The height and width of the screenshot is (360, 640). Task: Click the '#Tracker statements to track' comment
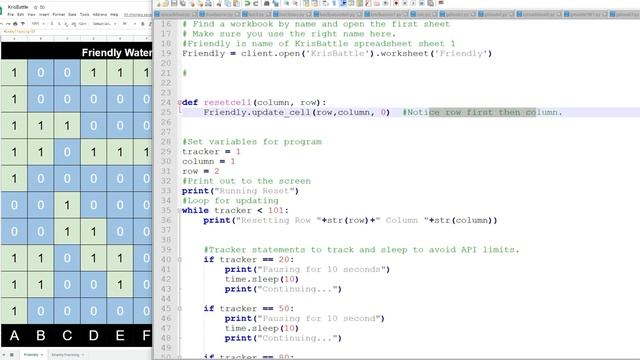click(362, 250)
